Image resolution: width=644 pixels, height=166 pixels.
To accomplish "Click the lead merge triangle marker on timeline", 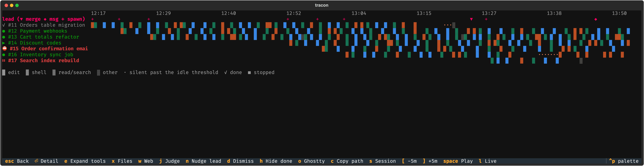I will pyautogui.click(x=471, y=19).
